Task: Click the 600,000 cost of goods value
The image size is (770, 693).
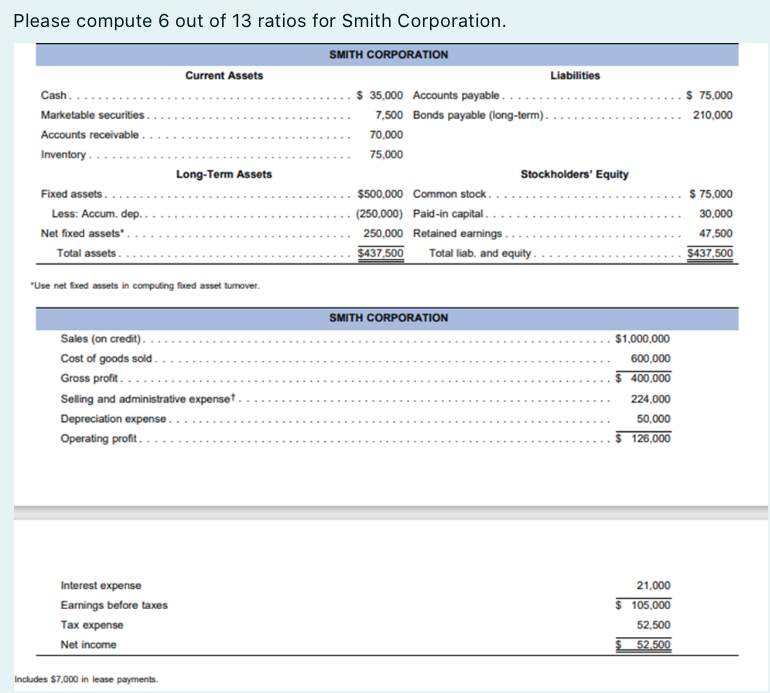Action: (650, 359)
